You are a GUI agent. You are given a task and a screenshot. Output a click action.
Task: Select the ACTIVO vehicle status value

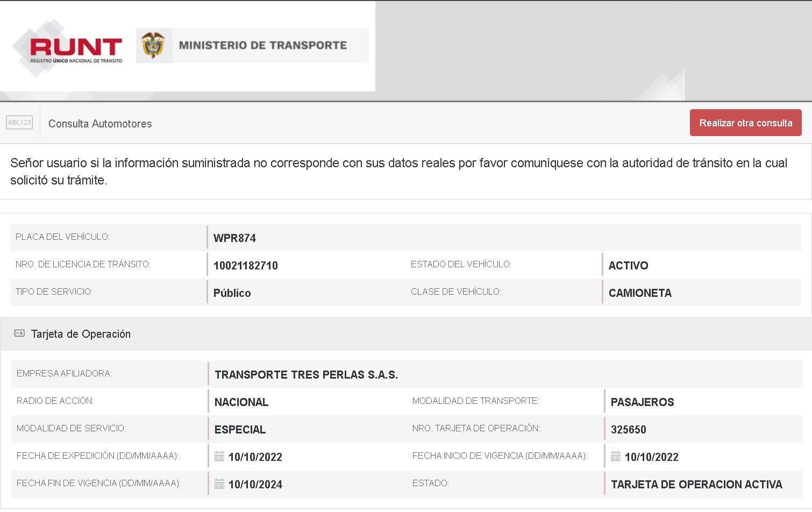tap(628, 266)
